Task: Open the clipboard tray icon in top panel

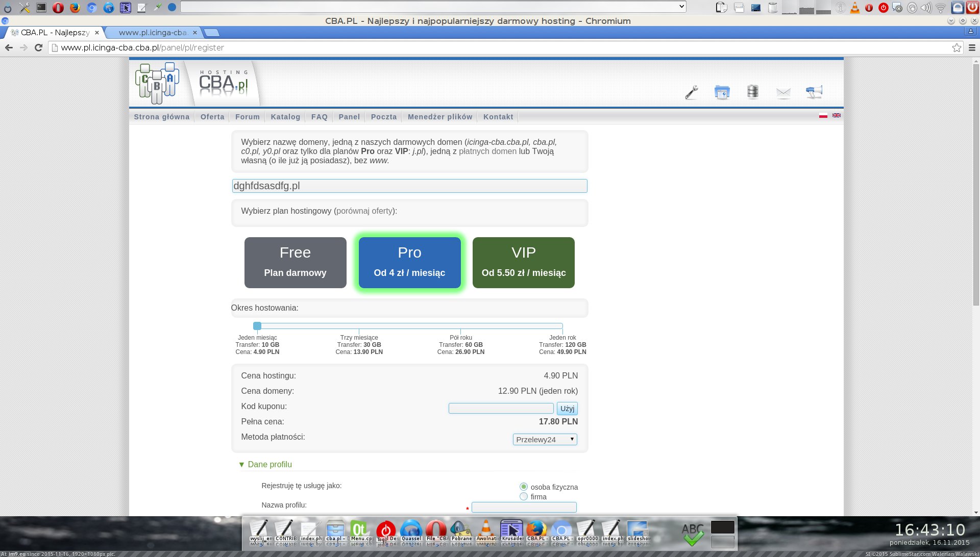Action: tap(721, 7)
